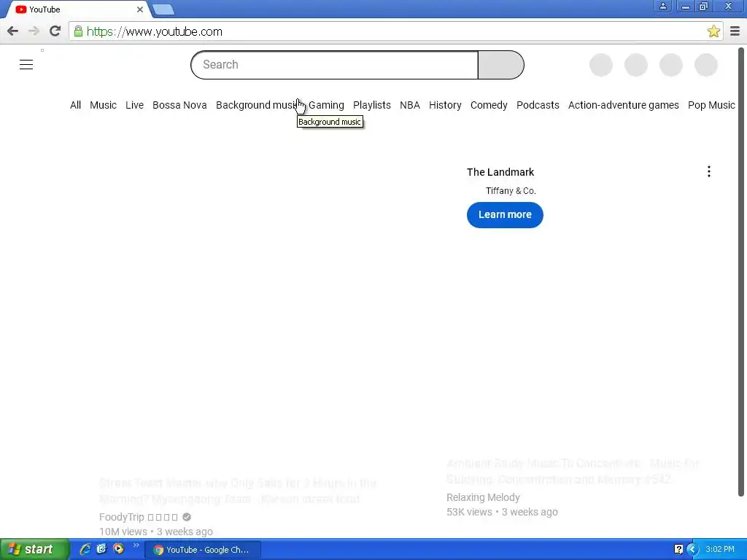The image size is (747, 560).
Task: Open the YouTube hamburger guide menu
Action: point(26,65)
